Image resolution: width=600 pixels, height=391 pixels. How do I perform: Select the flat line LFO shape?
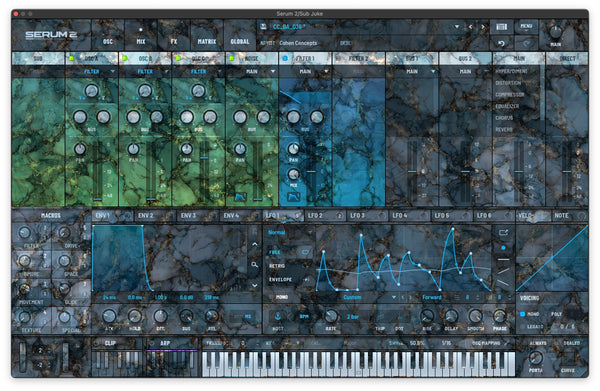[x=503, y=260]
